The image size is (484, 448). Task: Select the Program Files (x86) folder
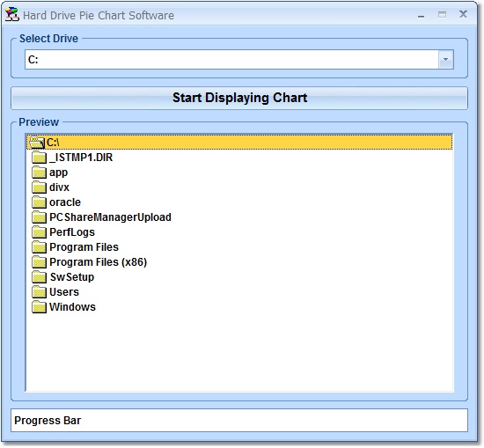click(x=99, y=262)
